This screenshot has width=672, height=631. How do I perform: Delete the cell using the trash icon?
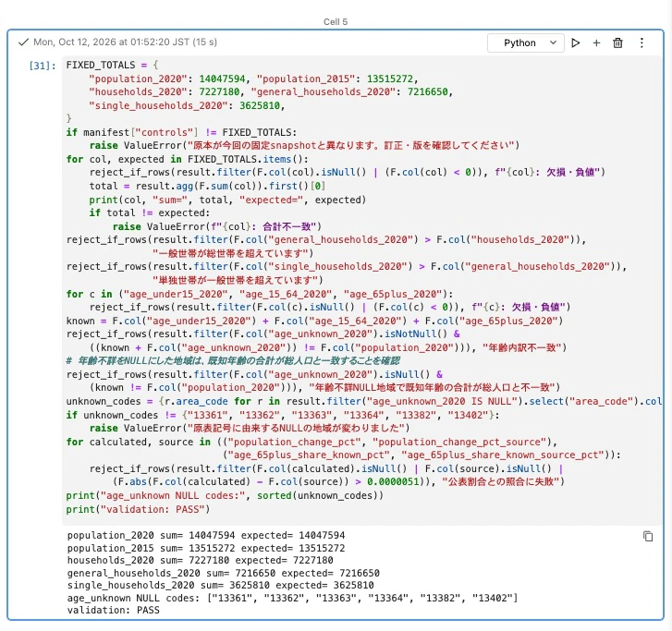[x=617, y=42]
